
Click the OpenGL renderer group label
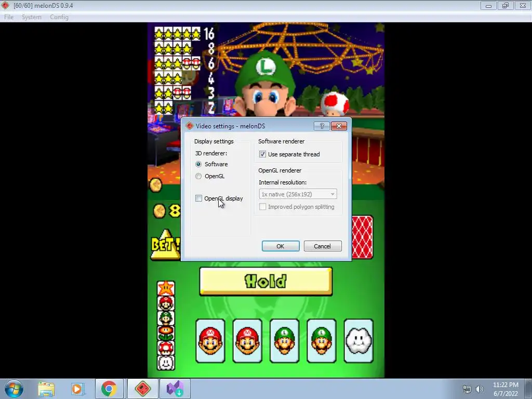(x=280, y=170)
